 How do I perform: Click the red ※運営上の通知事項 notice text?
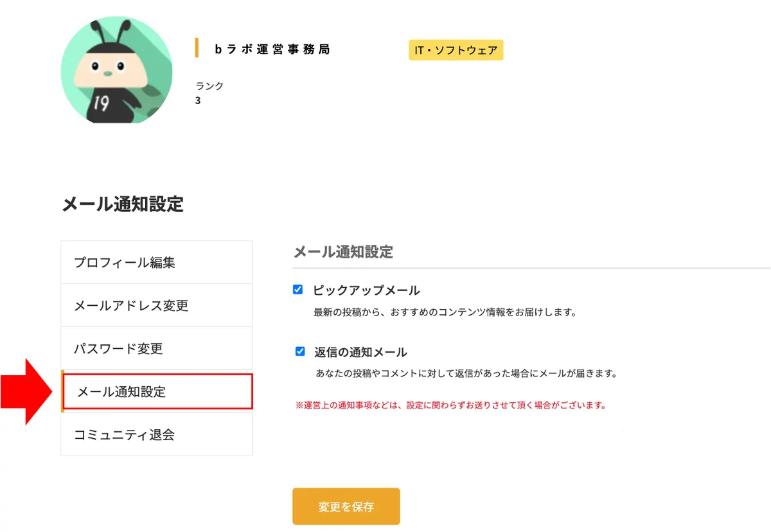tap(451, 405)
